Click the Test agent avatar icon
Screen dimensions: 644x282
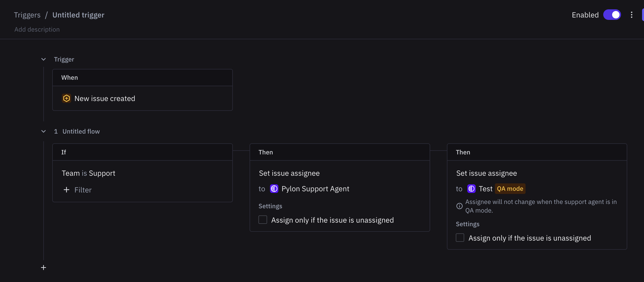pos(471,189)
